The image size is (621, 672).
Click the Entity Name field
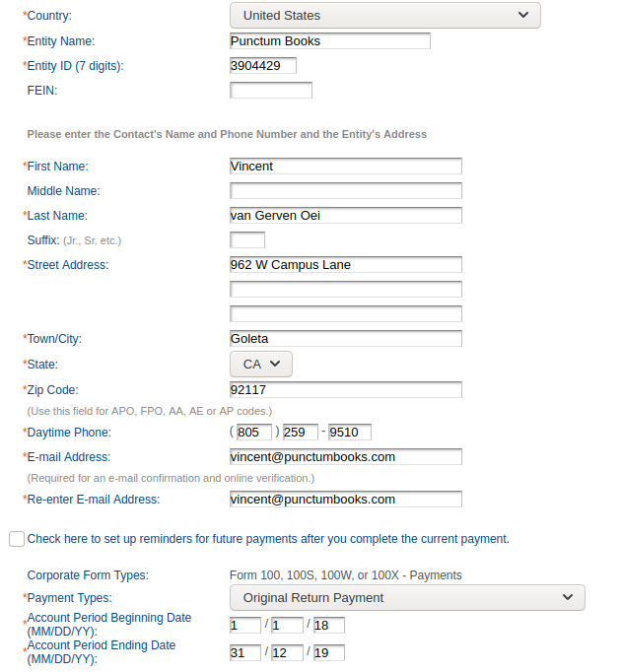pyautogui.click(x=329, y=41)
